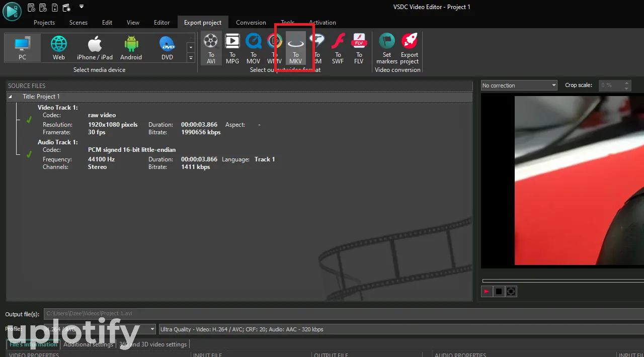Click the second quick access toolbar icon
This screenshot has height=357, width=644.
(43, 7)
